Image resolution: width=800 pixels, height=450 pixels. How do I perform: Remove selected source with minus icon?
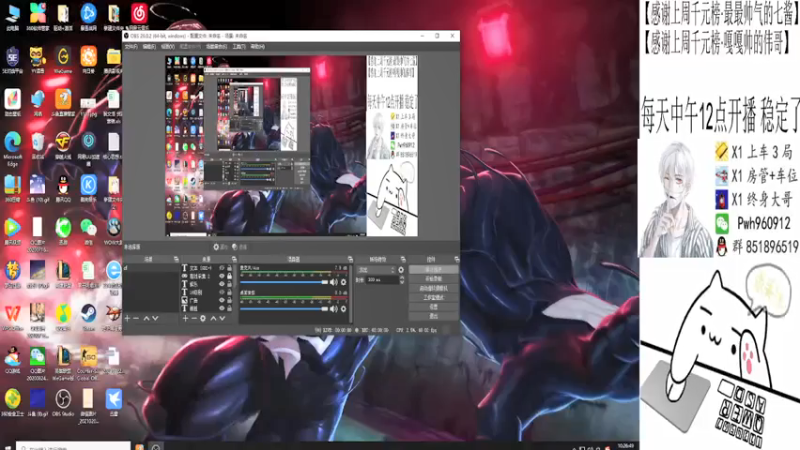194,318
